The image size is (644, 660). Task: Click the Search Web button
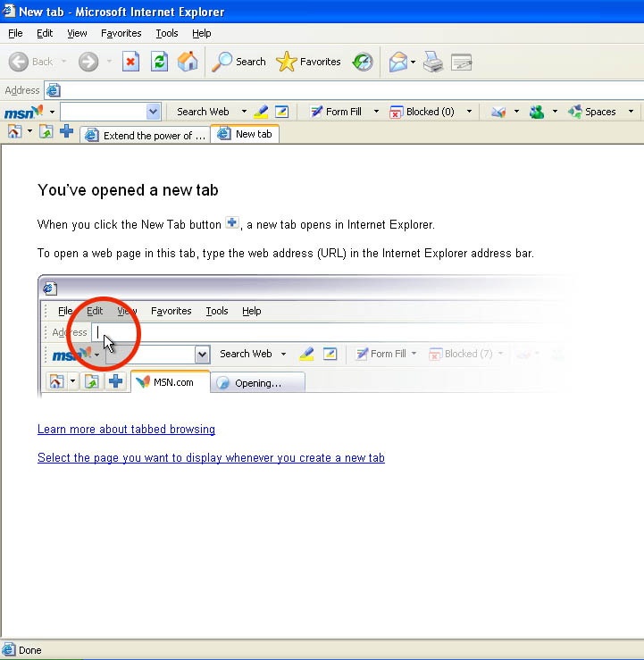click(x=203, y=112)
